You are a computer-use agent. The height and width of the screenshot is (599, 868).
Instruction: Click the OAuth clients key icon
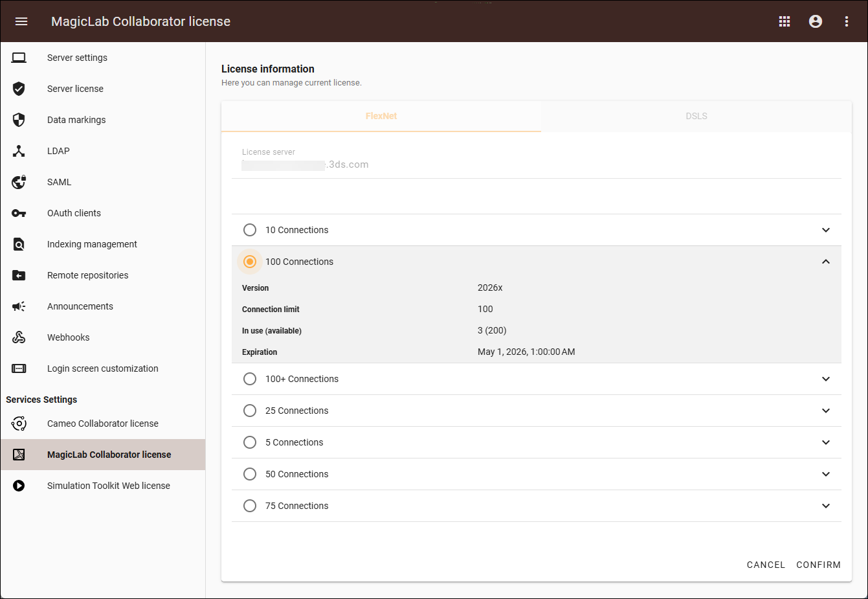[x=19, y=213]
